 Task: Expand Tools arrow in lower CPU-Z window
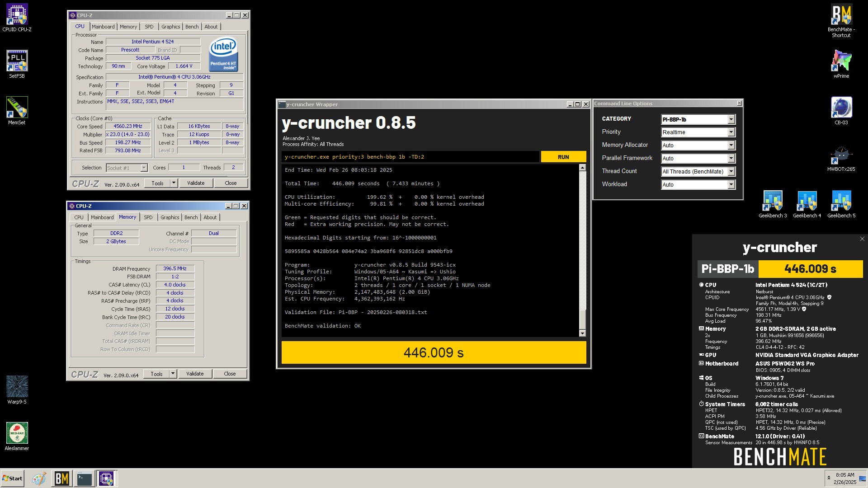[173, 374]
